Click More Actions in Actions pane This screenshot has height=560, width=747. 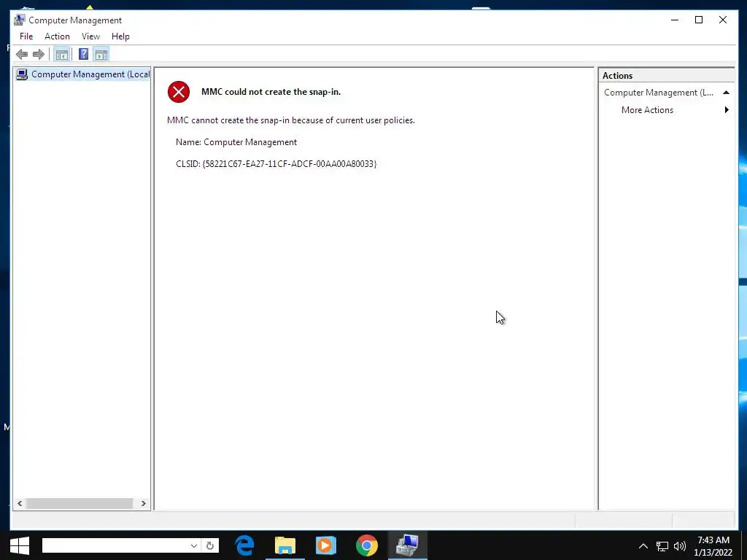[x=647, y=110]
